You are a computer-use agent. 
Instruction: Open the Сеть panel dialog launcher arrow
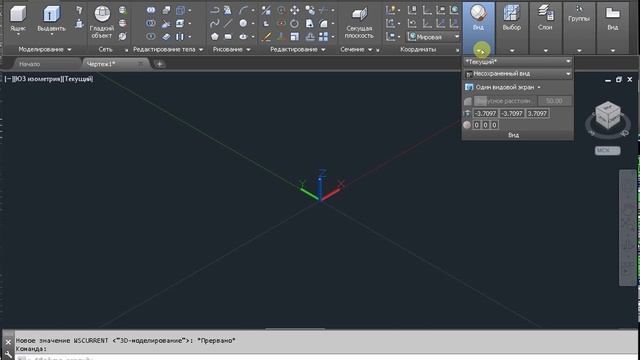[x=126, y=50]
